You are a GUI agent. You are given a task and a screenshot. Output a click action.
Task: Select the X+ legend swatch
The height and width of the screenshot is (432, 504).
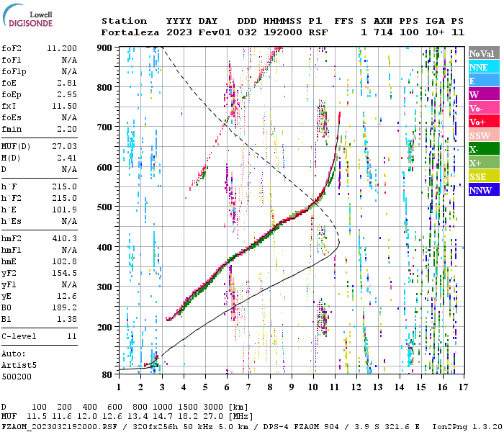click(x=484, y=162)
